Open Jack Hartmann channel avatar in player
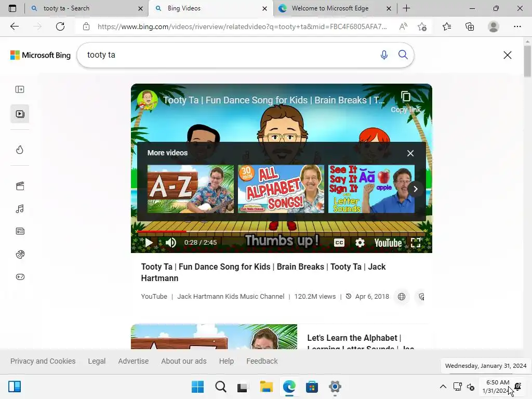Viewport: 532px width, 399px height. pyautogui.click(x=147, y=100)
